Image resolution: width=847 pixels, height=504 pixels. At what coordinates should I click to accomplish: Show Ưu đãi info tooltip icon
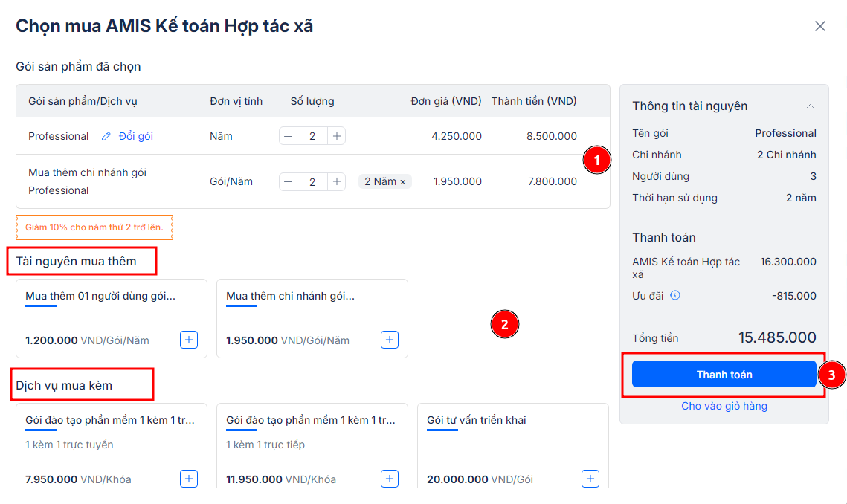[x=675, y=295]
